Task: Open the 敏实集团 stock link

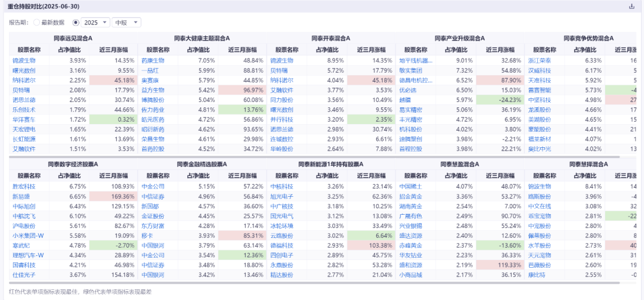Action: [x=411, y=70]
